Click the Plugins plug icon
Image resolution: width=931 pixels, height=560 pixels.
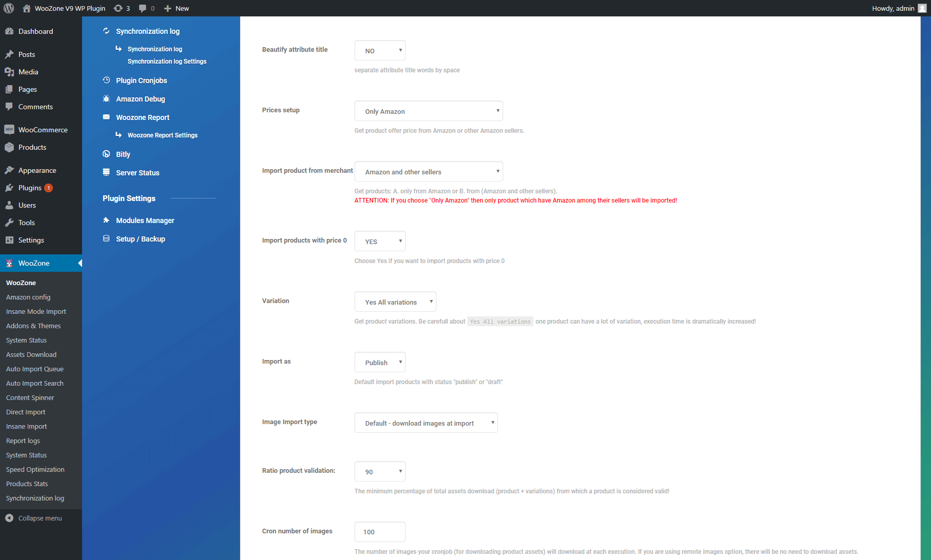[9, 188]
